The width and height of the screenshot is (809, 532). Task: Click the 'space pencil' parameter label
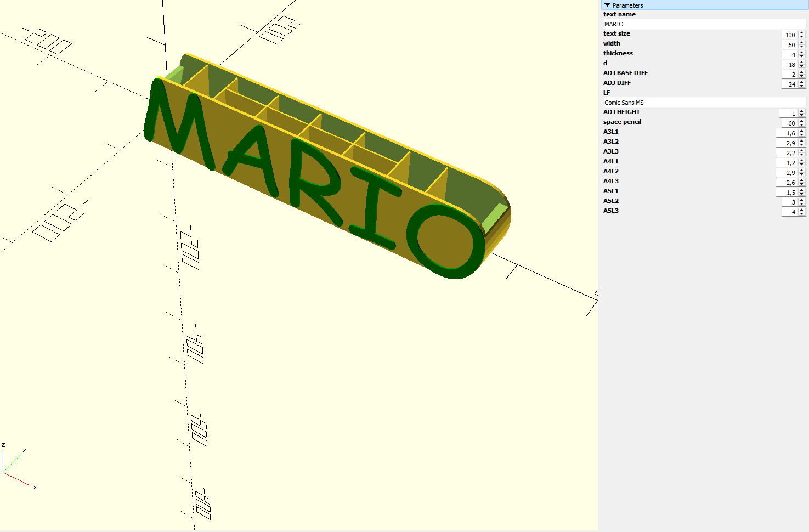click(622, 122)
